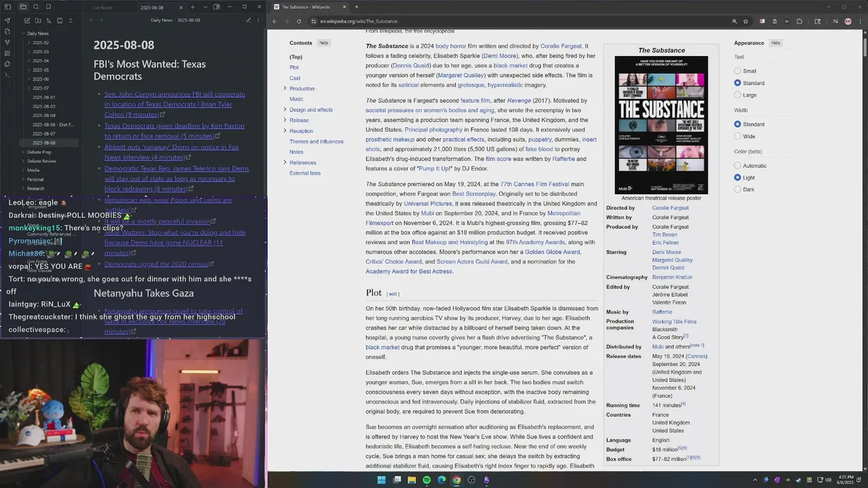
Task: Hide the Appearance panel
Action: (x=775, y=43)
